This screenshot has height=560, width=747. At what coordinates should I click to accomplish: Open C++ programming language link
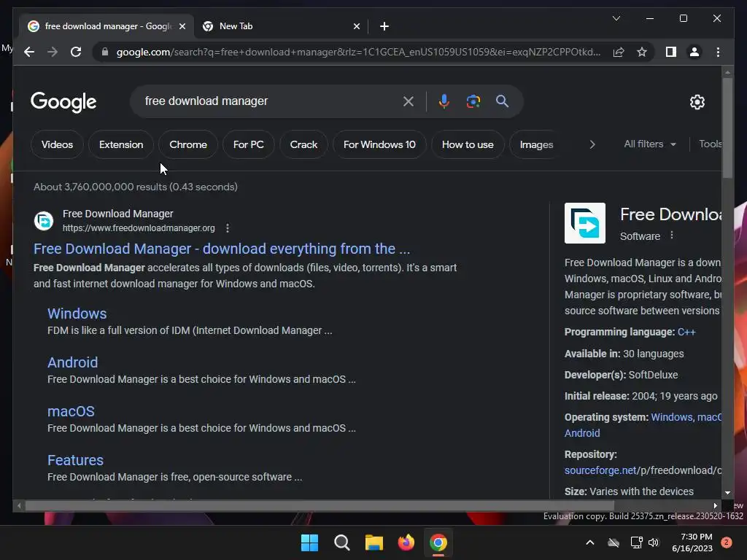(686, 332)
